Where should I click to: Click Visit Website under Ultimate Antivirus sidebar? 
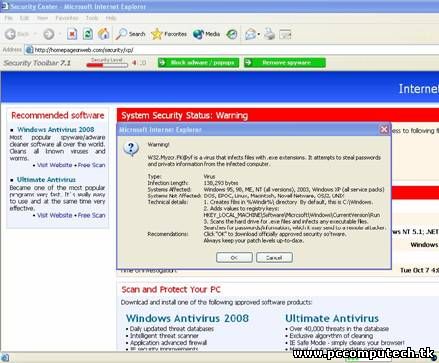(x=54, y=215)
